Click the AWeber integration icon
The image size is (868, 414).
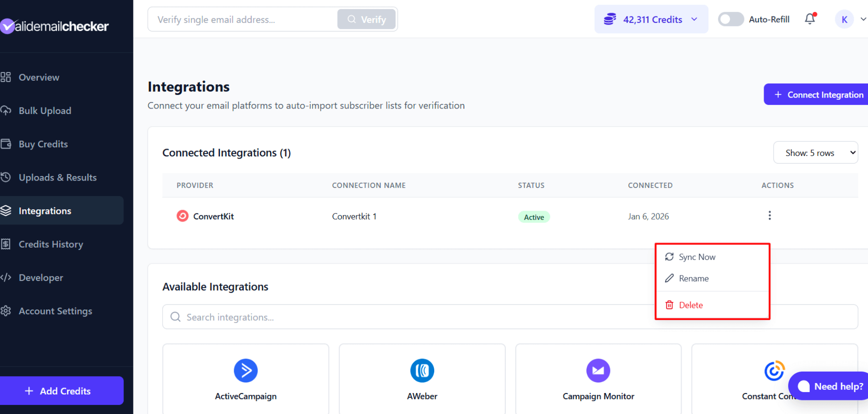421,371
